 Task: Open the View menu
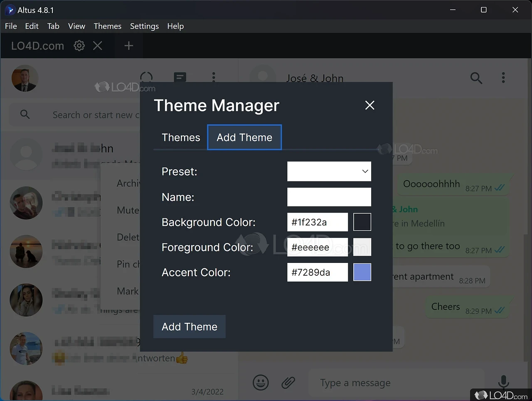(76, 26)
